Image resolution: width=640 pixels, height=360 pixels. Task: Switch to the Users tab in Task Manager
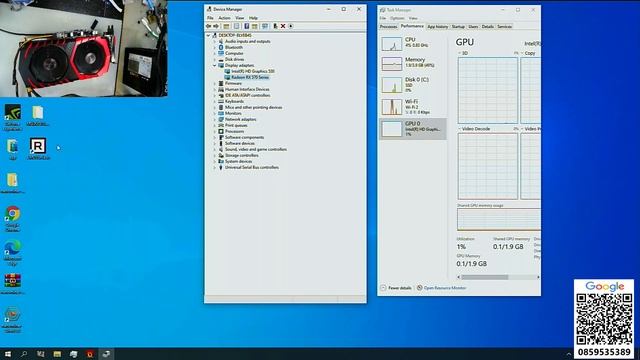pos(473,27)
